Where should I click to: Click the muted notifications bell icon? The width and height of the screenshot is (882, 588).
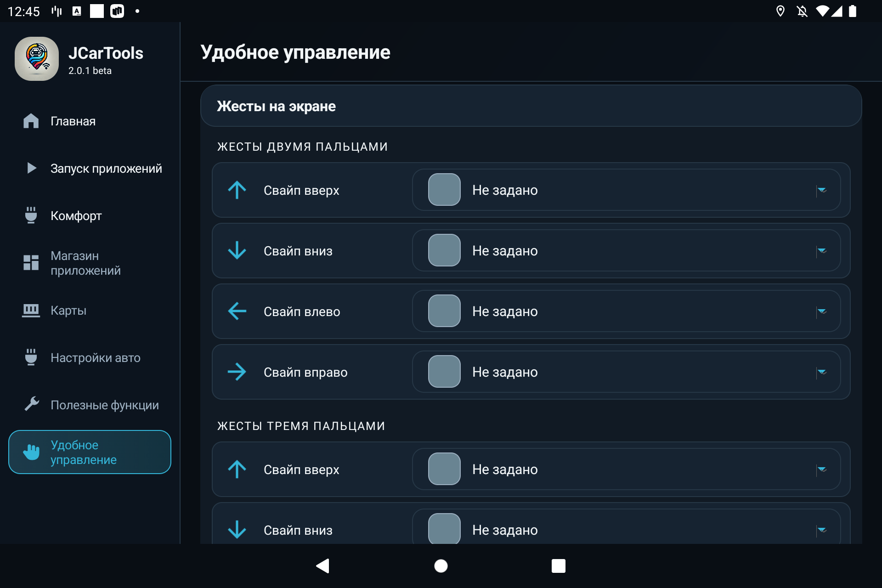802,11
